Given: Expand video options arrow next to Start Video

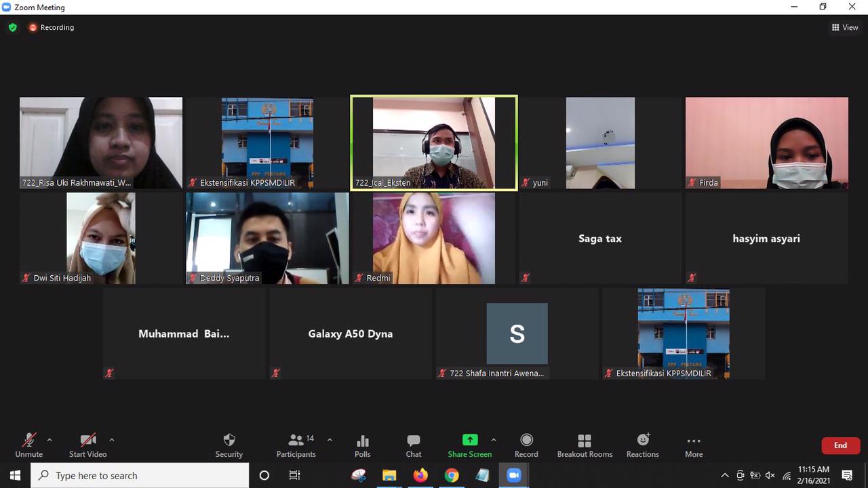Looking at the screenshot, I should [x=112, y=440].
